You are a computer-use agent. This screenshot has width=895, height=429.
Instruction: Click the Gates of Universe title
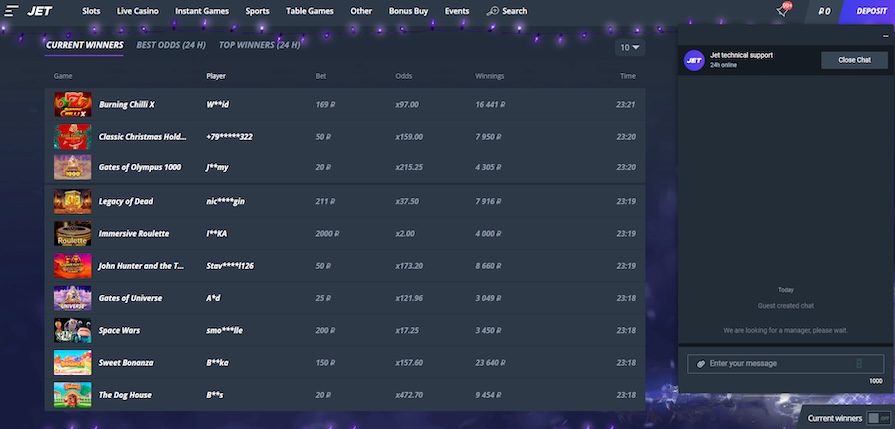point(130,298)
